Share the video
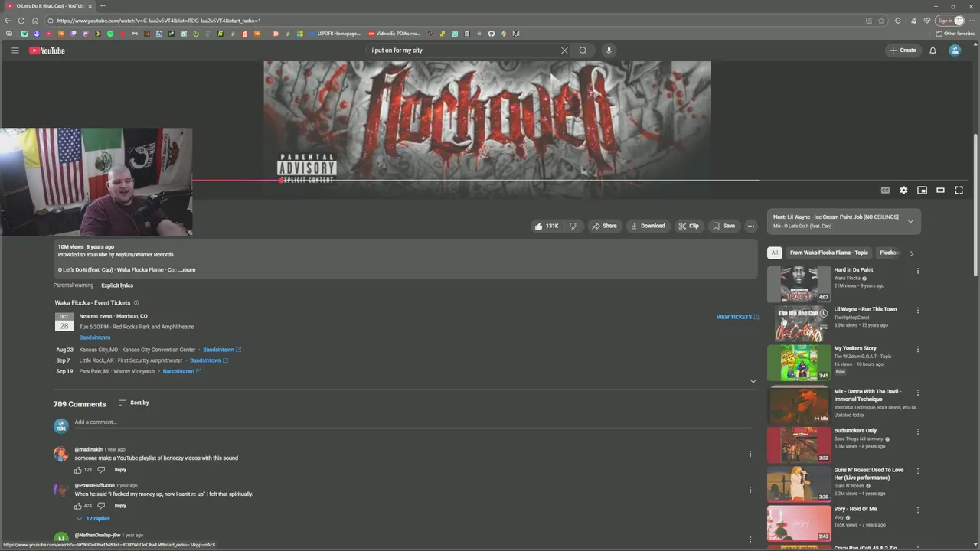Screen dimensions: 980x551 point(604,226)
